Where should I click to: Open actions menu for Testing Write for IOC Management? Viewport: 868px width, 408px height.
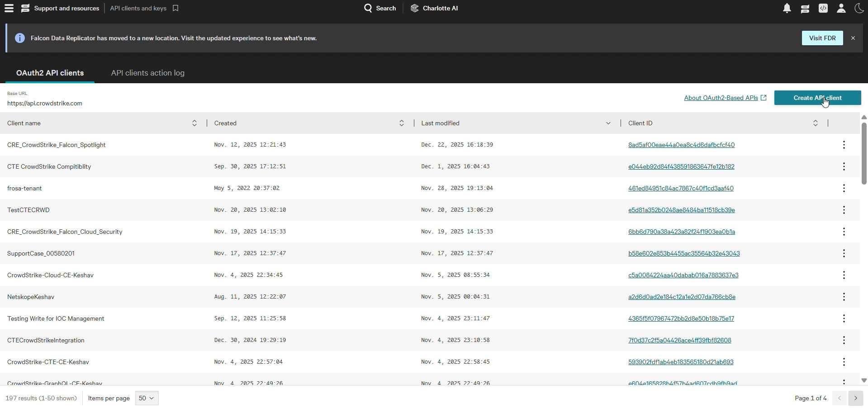tap(844, 318)
